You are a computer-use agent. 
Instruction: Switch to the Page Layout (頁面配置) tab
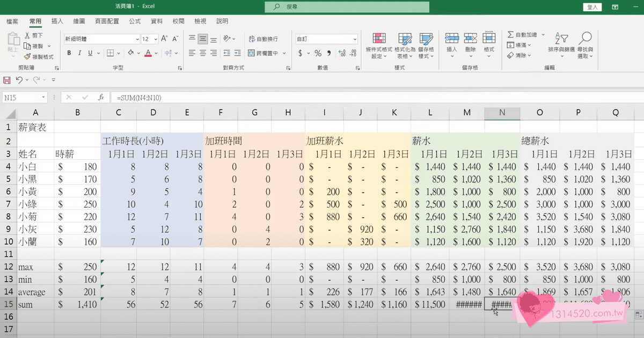coord(107,21)
